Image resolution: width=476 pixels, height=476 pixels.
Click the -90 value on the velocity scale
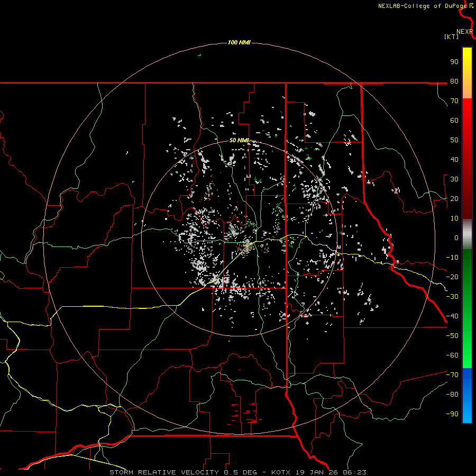point(452,414)
